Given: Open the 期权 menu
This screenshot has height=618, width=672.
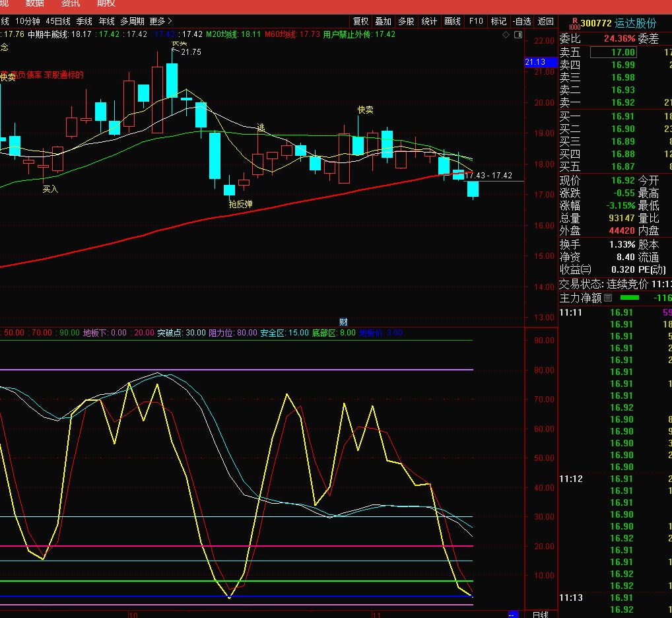Looking at the screenshot, I should coord(106,3).
